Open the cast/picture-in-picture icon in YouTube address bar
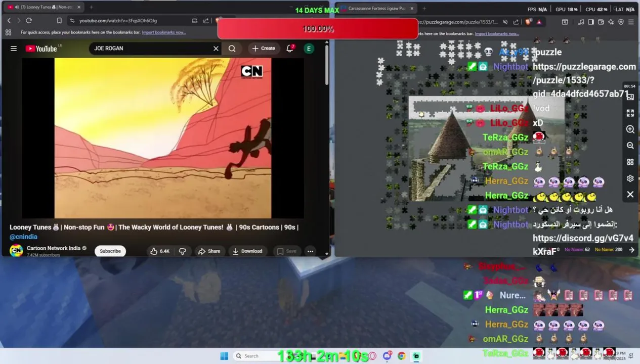The width and height of the screenshot is (640, 364). click(x=195, y=21)
